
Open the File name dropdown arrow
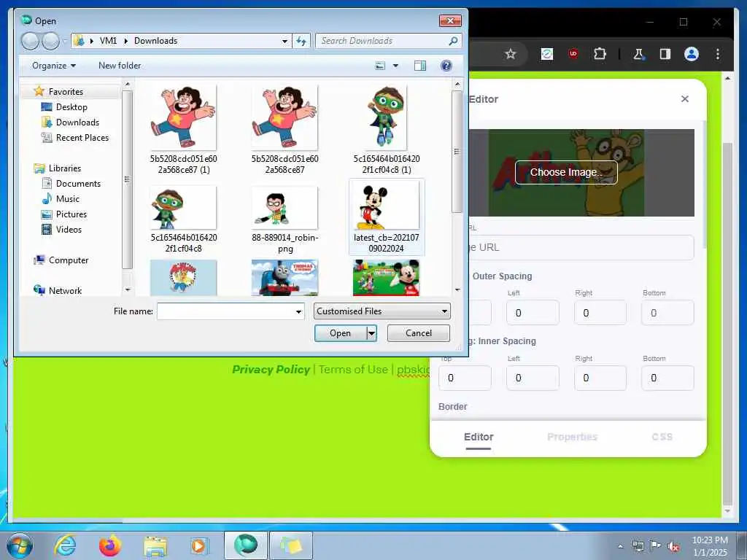click(x=298, y=312)
